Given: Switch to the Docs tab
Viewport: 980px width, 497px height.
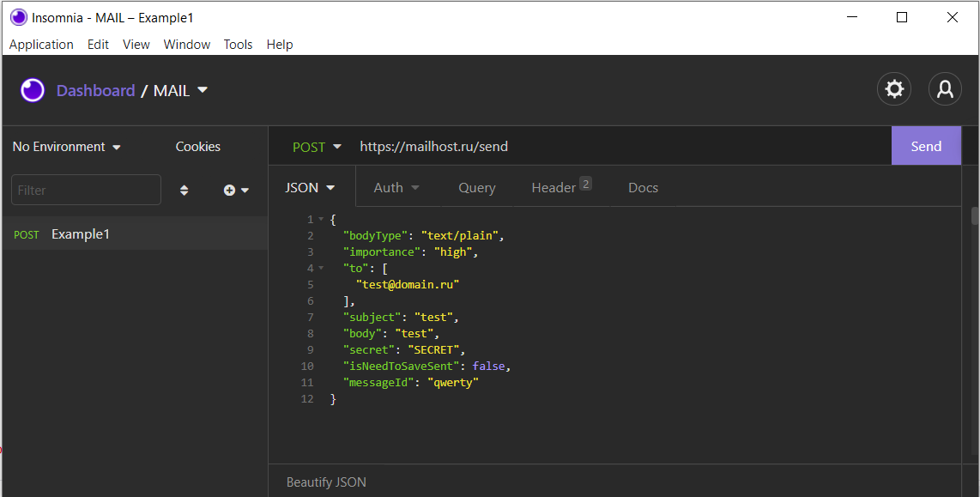Looking at the screenshot, I should pyautogui.click(x=643, y=187).
